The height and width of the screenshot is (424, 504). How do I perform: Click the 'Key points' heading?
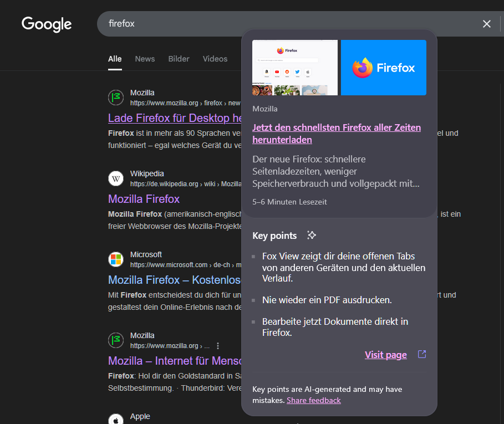[274, 236]
